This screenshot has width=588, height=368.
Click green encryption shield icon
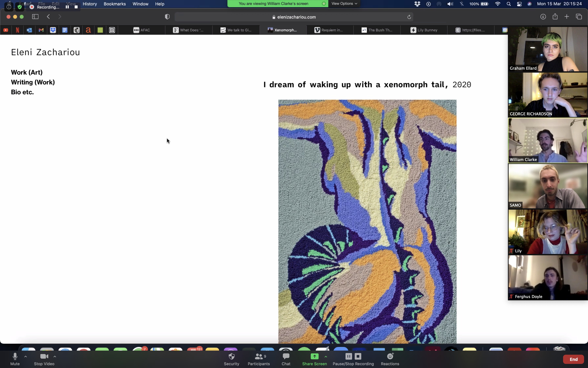[20, 7]
